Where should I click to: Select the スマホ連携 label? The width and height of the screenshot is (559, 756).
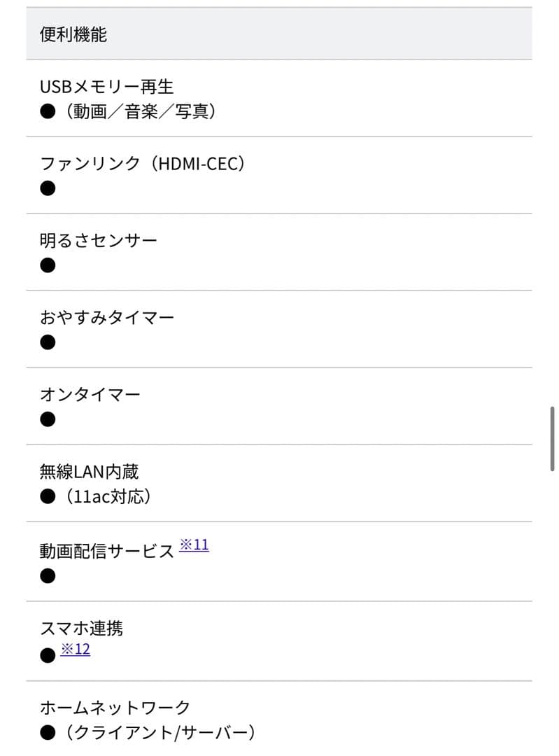tap(82, 628)
